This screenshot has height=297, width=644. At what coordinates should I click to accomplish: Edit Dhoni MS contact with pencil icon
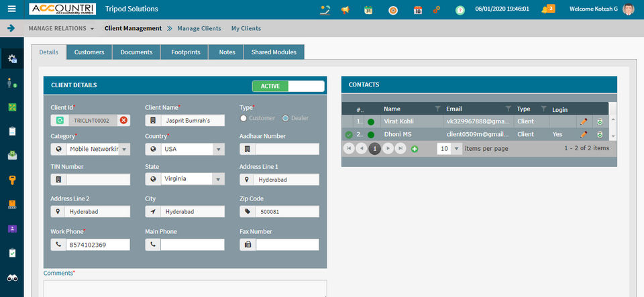coord(583,135)
